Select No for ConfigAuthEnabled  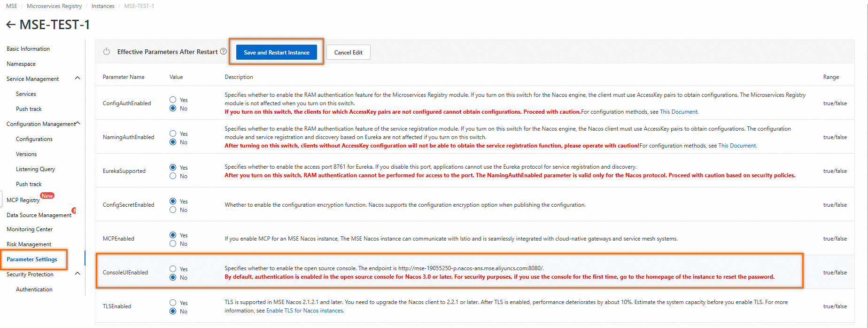pos(173,108)
